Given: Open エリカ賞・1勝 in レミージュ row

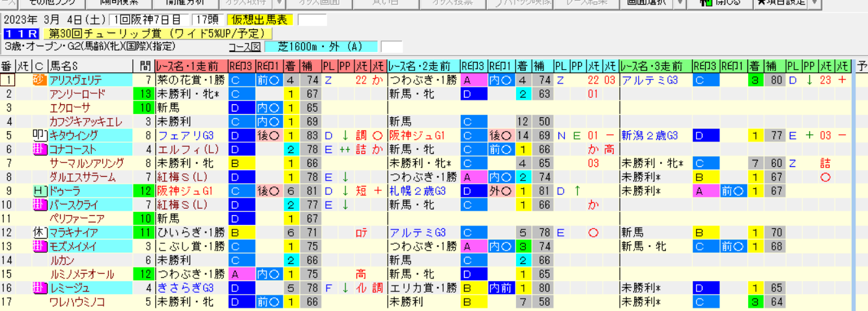Looking at the screenshot, I should 422,288.
